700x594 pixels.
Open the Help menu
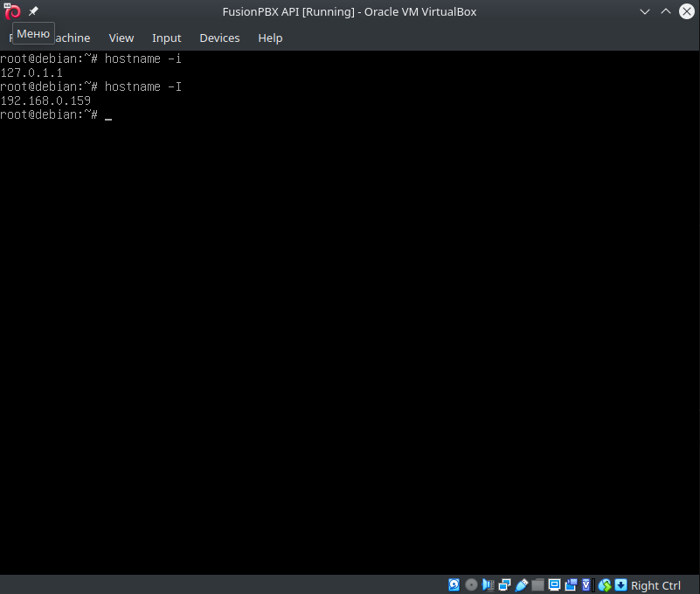(x=270, y=38)
